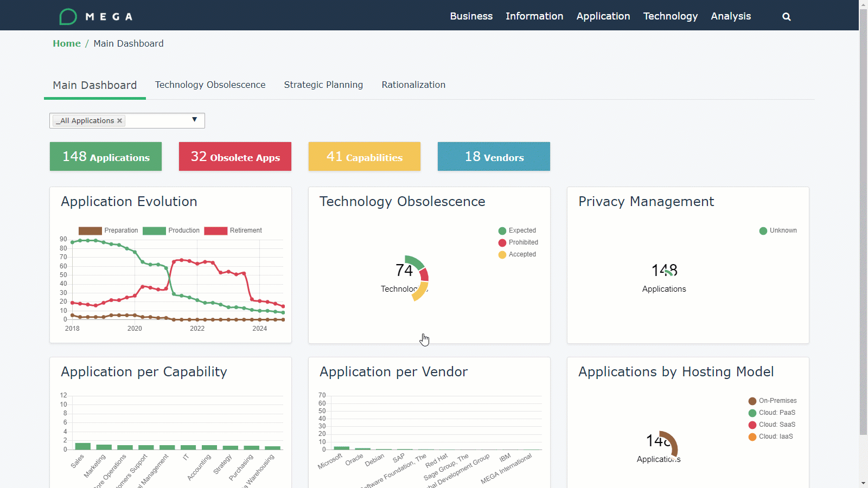Switch to the Rationalization tab

point(413,85)
